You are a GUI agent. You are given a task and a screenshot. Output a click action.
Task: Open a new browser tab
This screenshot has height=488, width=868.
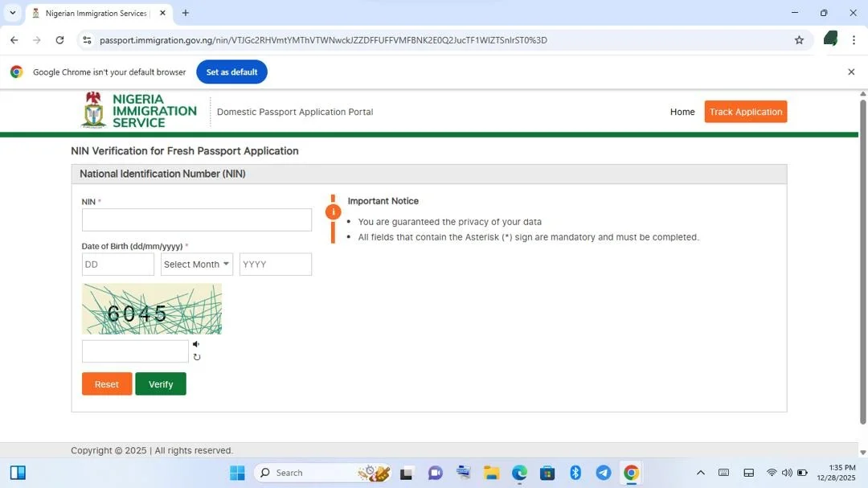pyautogui.click(x=185, y=13)
